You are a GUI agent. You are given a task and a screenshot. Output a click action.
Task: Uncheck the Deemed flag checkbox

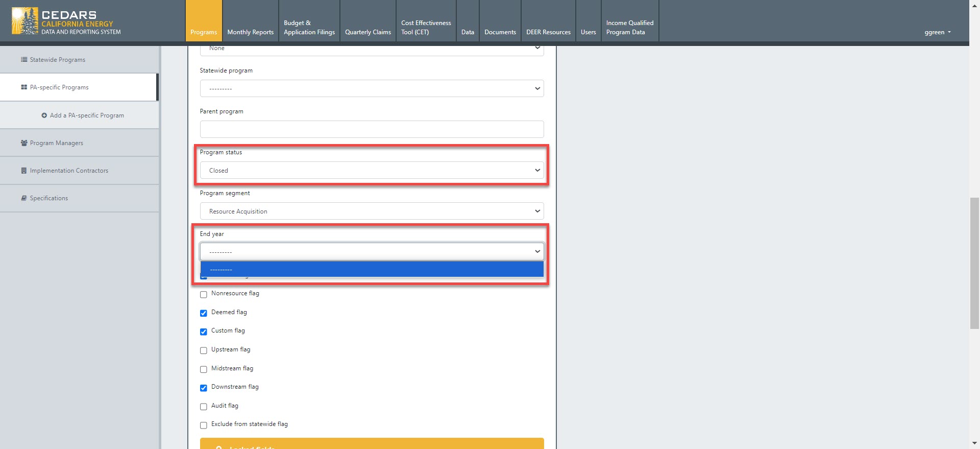(x=204, y=313)
